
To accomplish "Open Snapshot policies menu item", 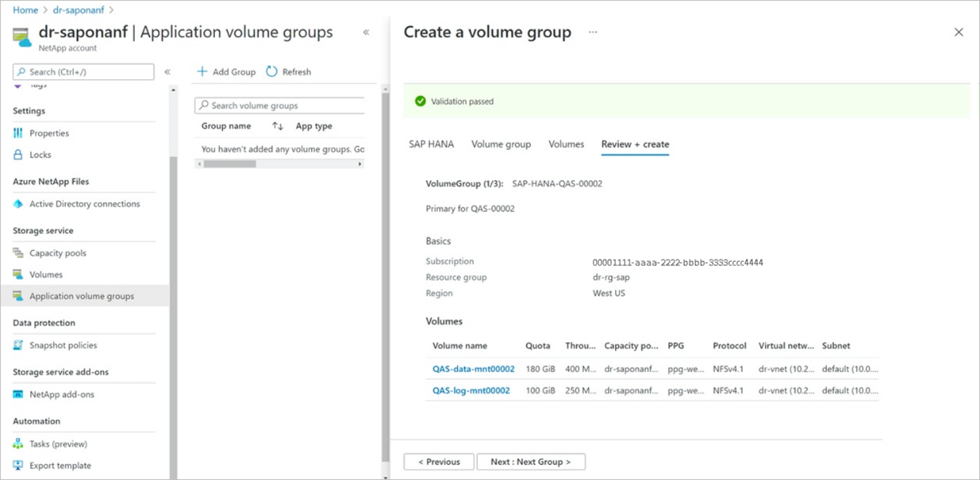I will (63, 345).
